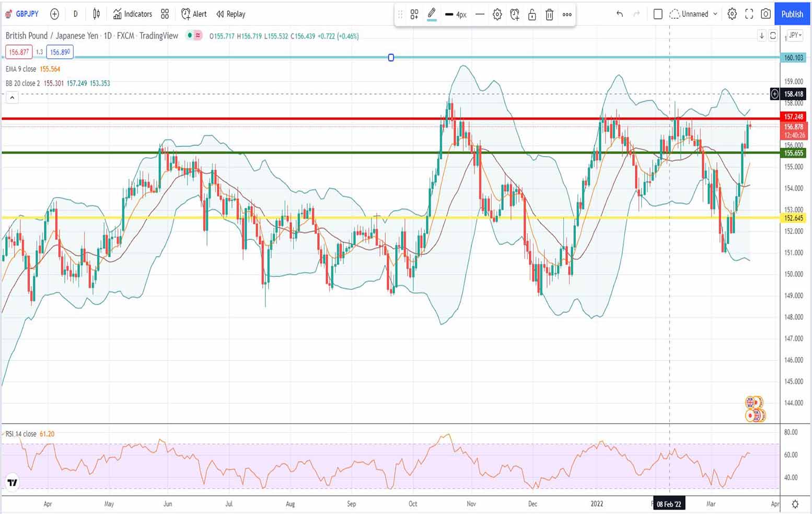Open drawing settings gear in floating toolbar
The image size is (812, 514).
point(497,15)
